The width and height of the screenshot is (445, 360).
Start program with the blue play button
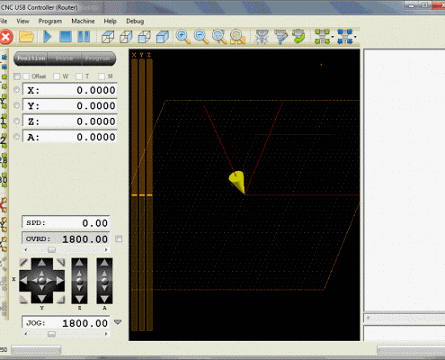pos(47,36)
